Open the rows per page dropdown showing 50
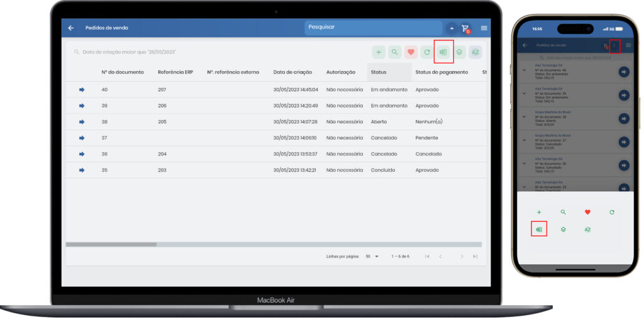This screenshot has height=322, width=644. pos(372,257)
